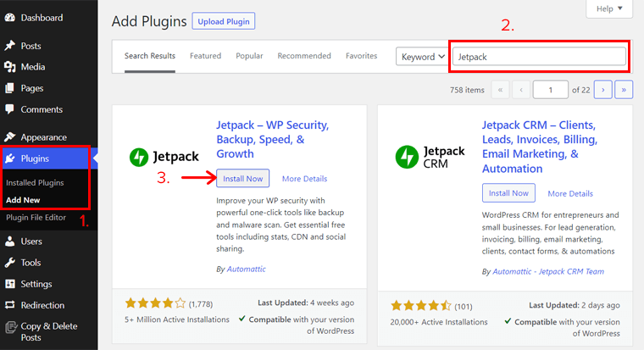The image size is (644, 350).
Task: Click the 758 items count text
Action: [x=467, y=90]
